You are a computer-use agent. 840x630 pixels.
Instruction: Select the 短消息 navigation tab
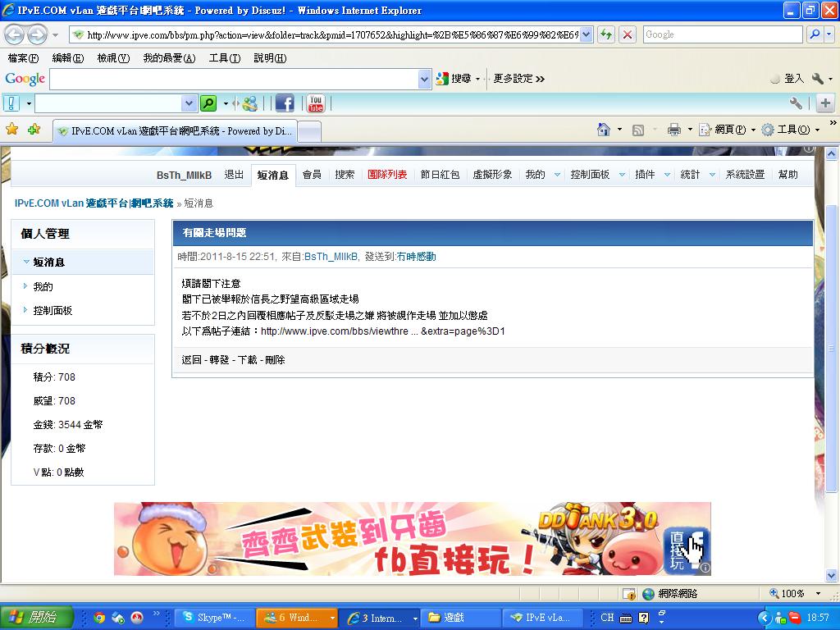pyautogui.click(x=272, y=176)
